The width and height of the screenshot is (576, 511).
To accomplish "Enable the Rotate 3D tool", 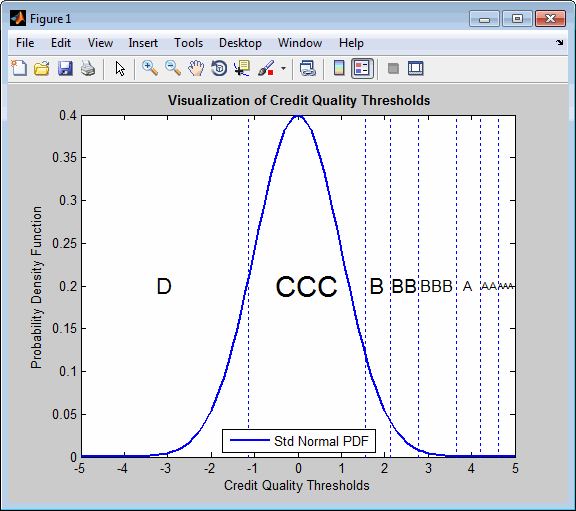I will tap(219, 68).
